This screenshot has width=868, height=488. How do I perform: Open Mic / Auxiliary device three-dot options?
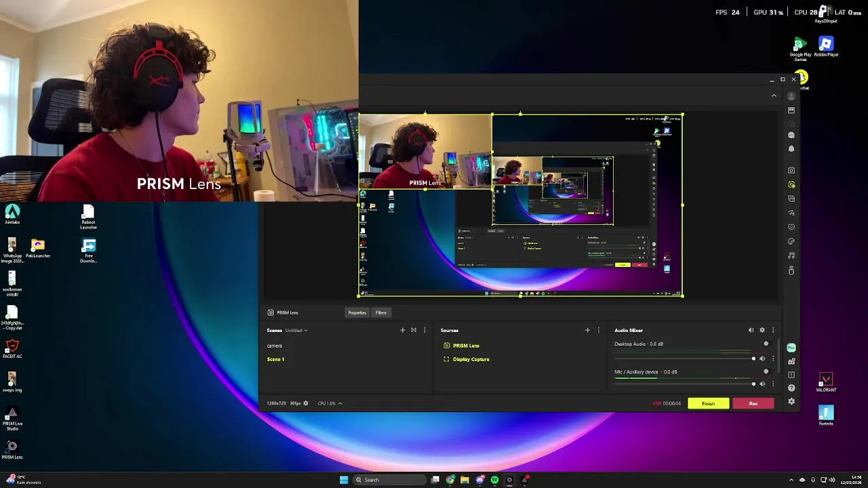(772, 384)
